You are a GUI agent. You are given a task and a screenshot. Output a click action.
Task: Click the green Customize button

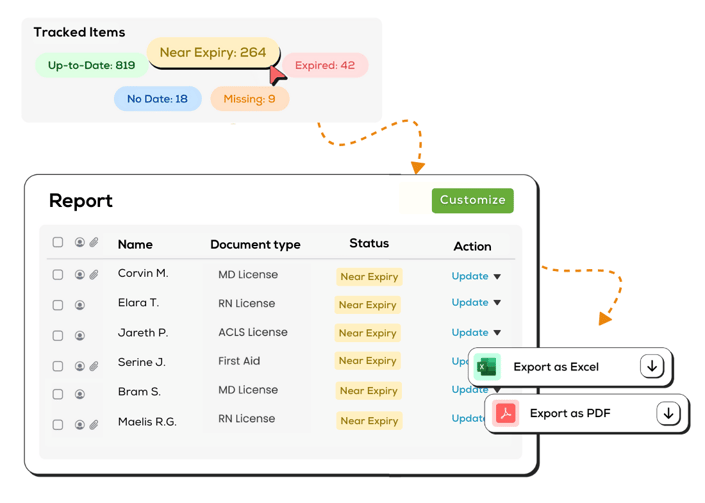point(473,200)
